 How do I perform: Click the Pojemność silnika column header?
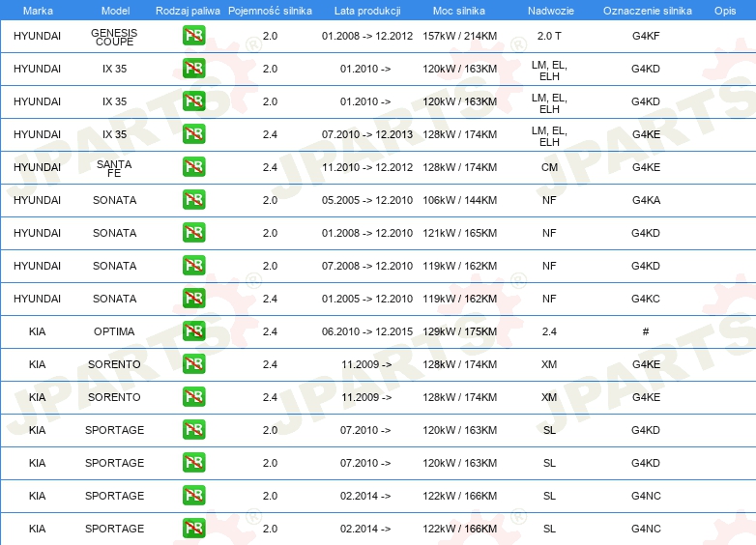point(270,10)
